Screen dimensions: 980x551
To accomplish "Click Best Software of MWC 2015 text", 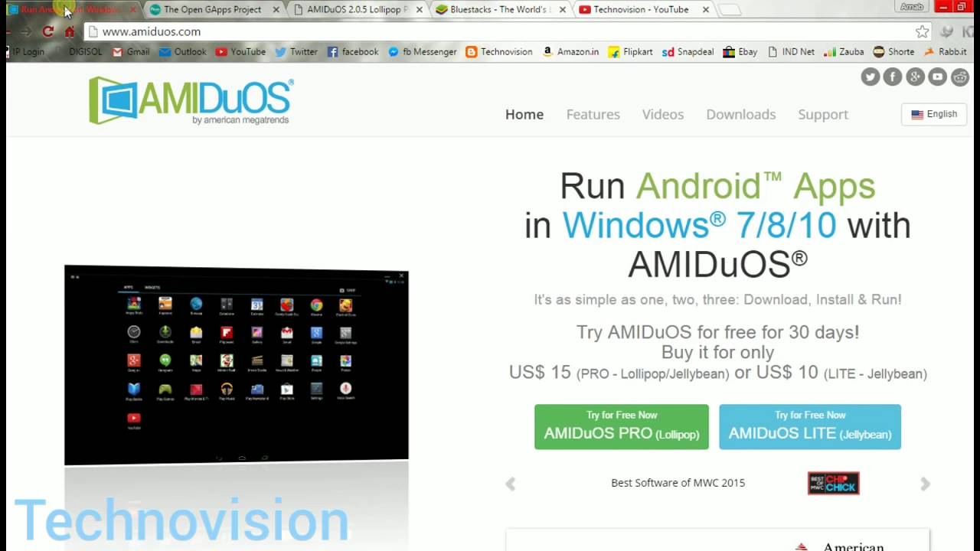I will 678,483.
